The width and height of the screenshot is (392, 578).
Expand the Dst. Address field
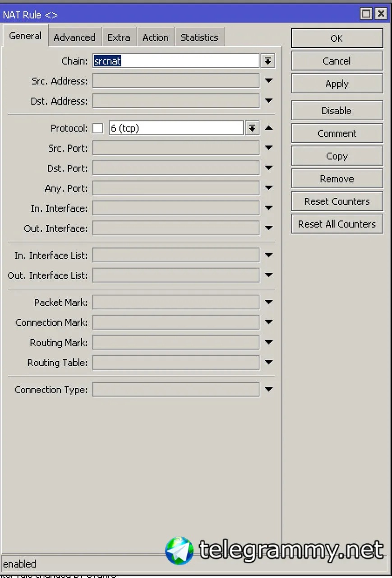pos(269,101)
